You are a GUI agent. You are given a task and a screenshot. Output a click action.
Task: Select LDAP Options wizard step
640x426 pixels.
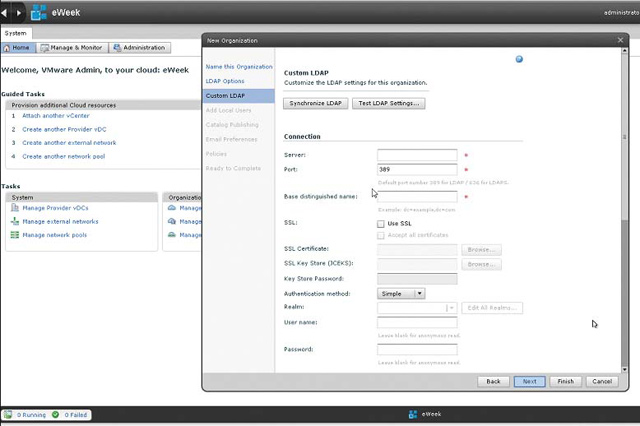225,81
